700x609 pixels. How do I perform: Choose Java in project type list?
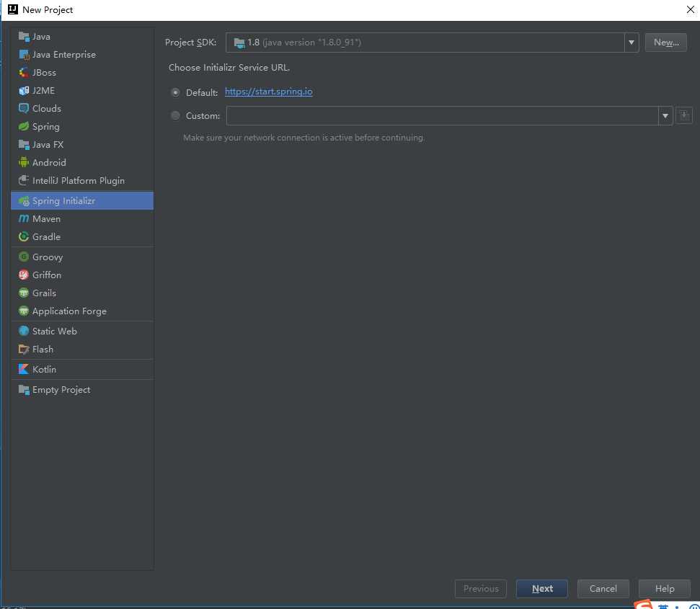(82, 37)
